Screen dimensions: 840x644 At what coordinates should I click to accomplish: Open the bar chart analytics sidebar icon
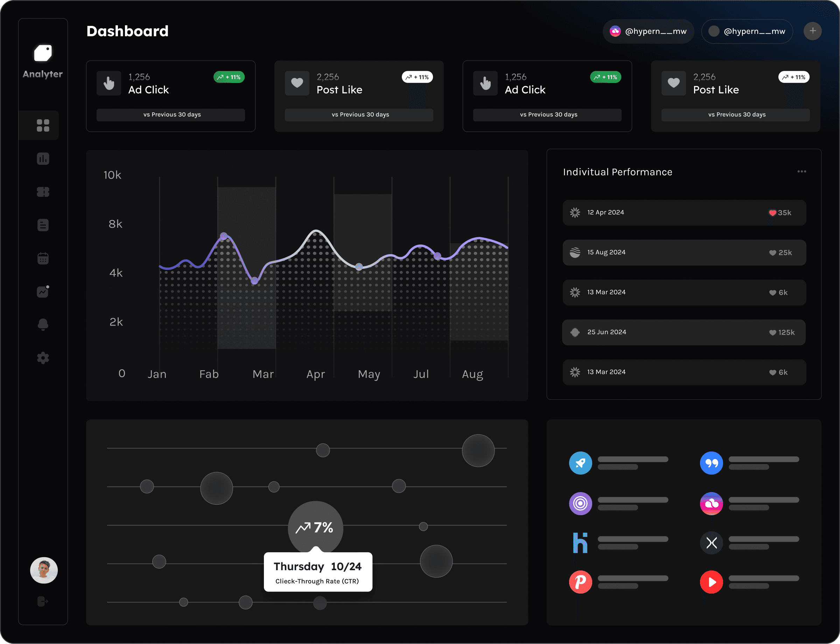pyautogui.click(x=43, y=159)
